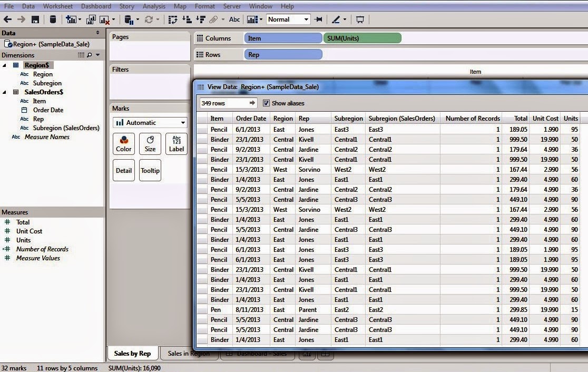The height and width of the screenshot is (372, 588).
Task: Add a new worksheet from toolbar
Action: pos(71,19)
